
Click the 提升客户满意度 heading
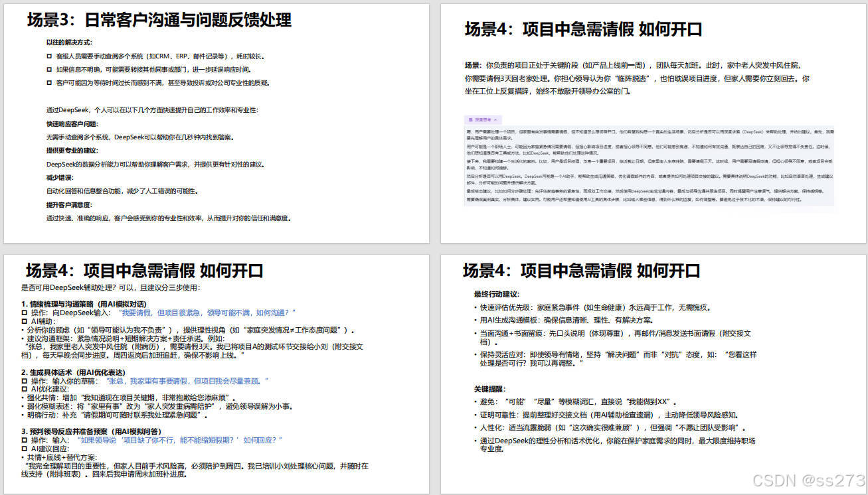coord(69,204)
